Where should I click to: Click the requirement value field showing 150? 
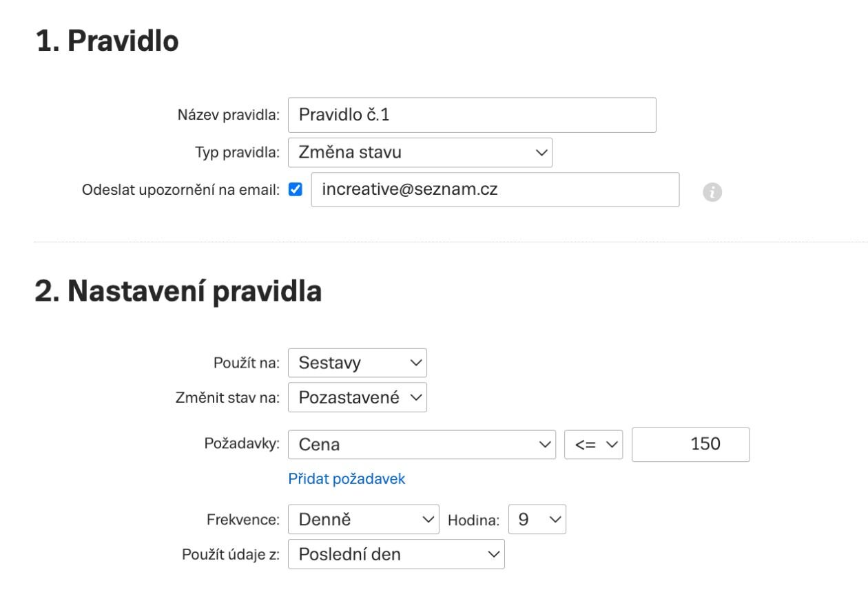click(690, 445)
